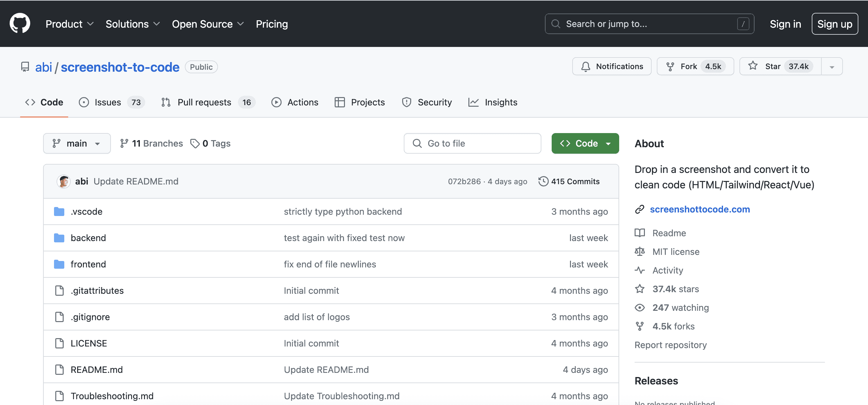Click the Releases heading

click(x=656, y=381)
